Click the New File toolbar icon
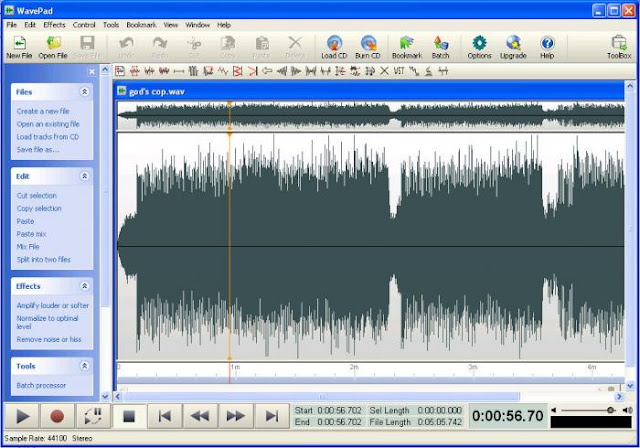This screenshot has width=640, height=448. click(x=19, y=47)
